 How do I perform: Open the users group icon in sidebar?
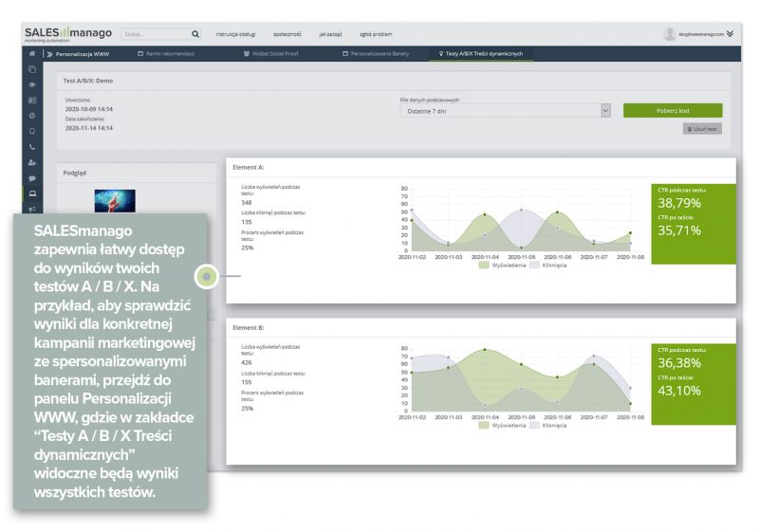(x=32, y=162)
